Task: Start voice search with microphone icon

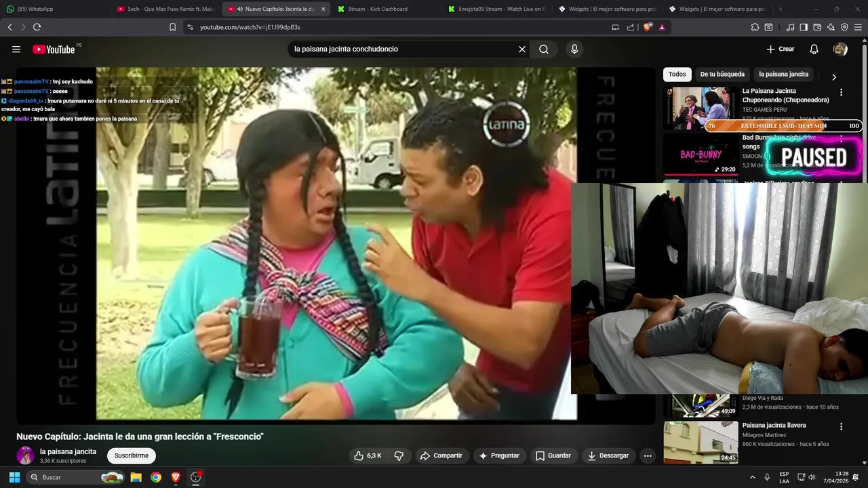Action: tap(574, 49)
